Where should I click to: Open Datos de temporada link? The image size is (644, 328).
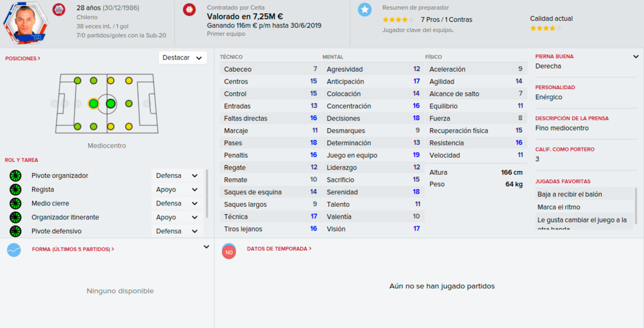pyautogui.click(x=279, y=249)
